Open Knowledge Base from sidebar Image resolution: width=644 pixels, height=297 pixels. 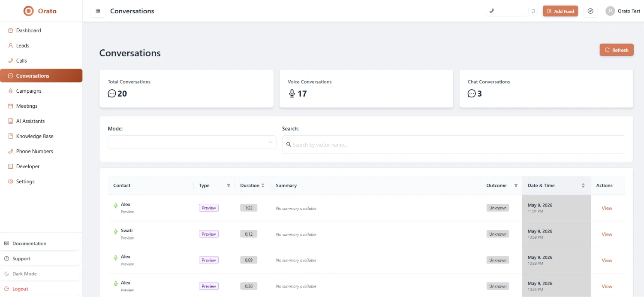[41, 136]
